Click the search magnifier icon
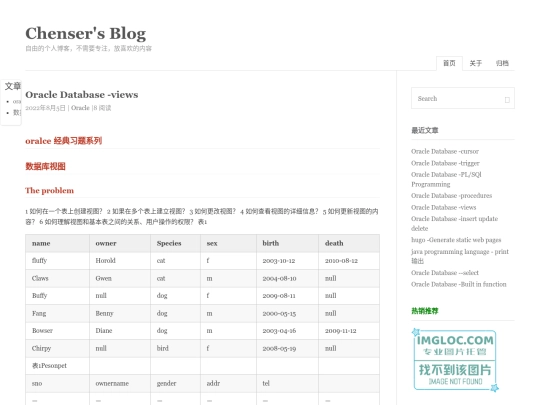Image resolution: width=540 pixels, height=405 pixels. tap(507, 100)
